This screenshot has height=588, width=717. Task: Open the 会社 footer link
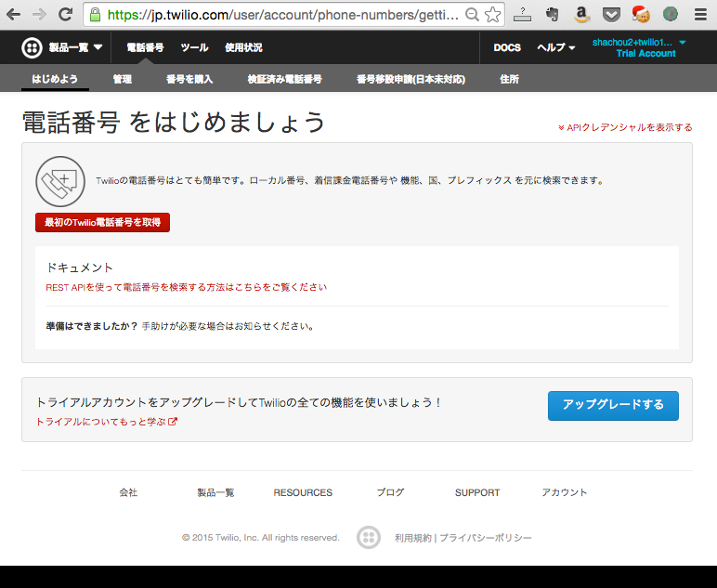(x=128, y=492)
